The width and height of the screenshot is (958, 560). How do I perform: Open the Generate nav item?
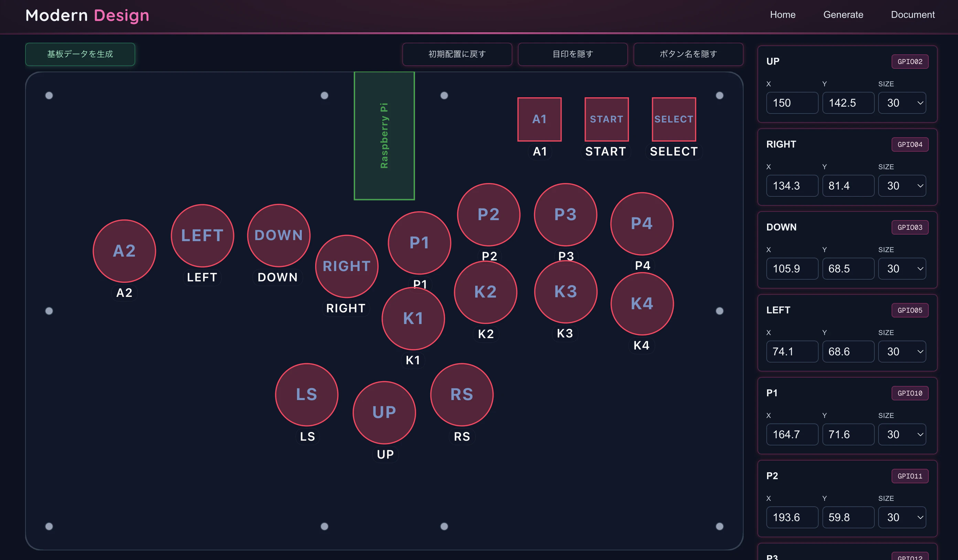coord(843,14)
